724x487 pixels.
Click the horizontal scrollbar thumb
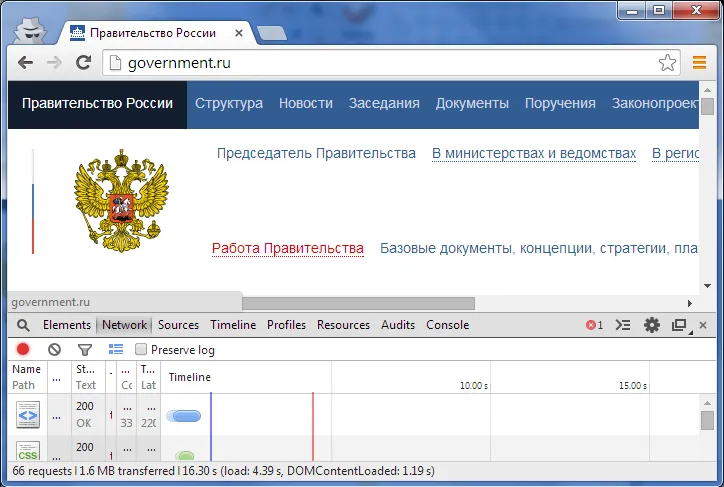[x=358, y=303]
